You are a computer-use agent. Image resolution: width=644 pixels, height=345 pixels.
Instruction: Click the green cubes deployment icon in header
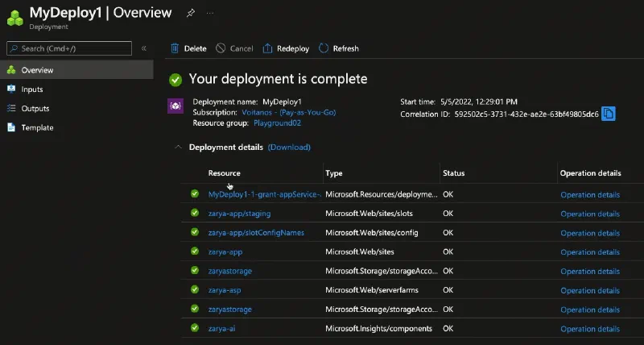pos(15,18)
